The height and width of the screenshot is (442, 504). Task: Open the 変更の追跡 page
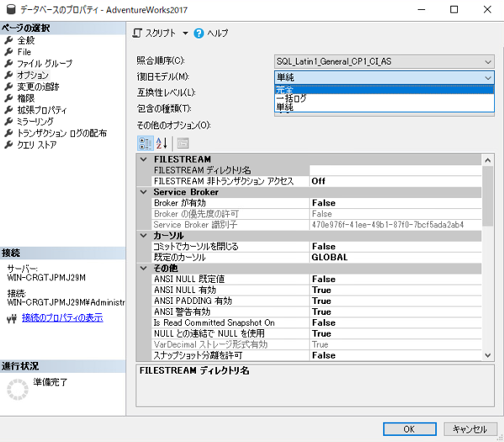tap(38, 87)
